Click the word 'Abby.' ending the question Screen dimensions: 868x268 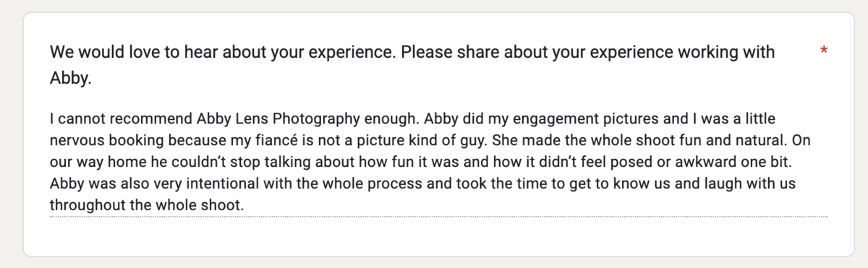pos(71,79)
